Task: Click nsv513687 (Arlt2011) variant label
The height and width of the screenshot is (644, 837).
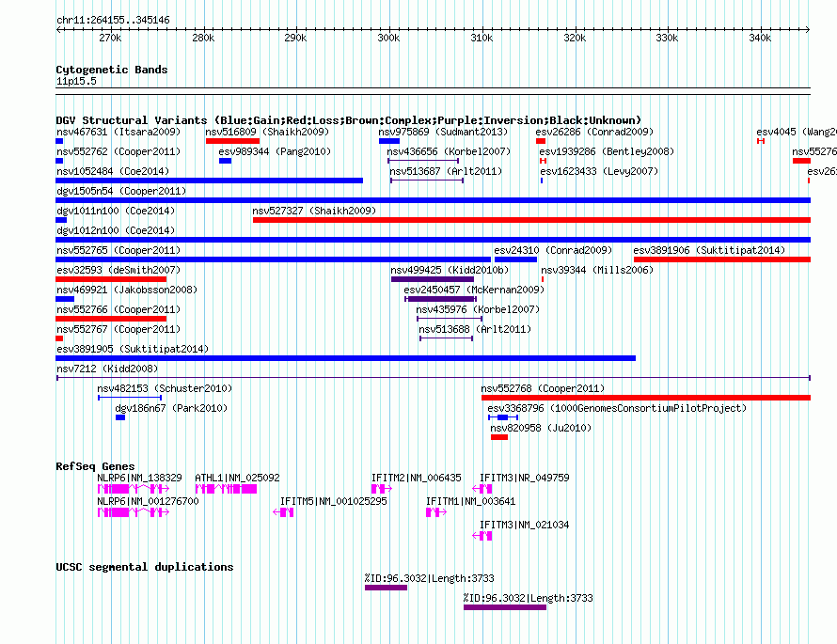Action: [446, 171]
